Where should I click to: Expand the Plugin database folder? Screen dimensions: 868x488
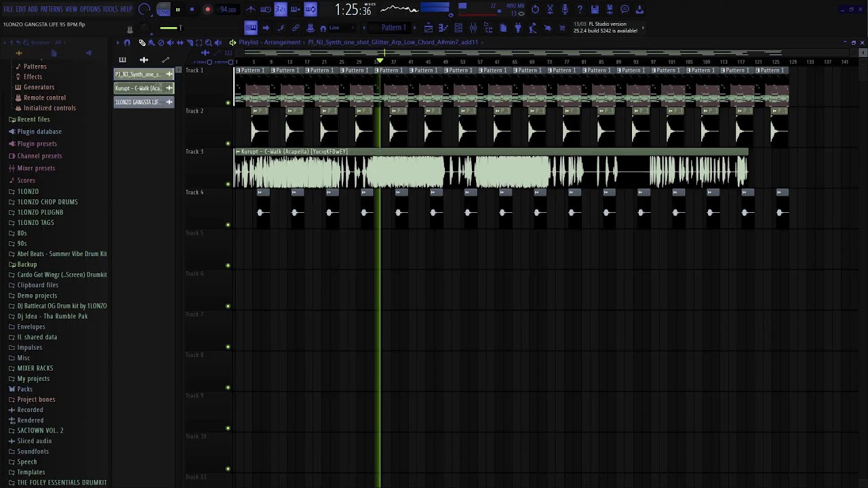point(39,131)
